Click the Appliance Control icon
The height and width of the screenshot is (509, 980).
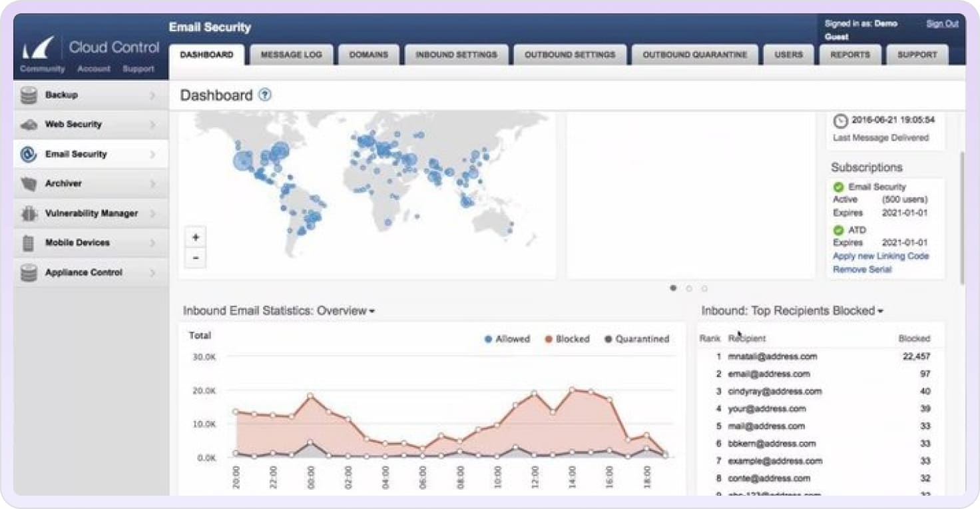pos(29,272)
